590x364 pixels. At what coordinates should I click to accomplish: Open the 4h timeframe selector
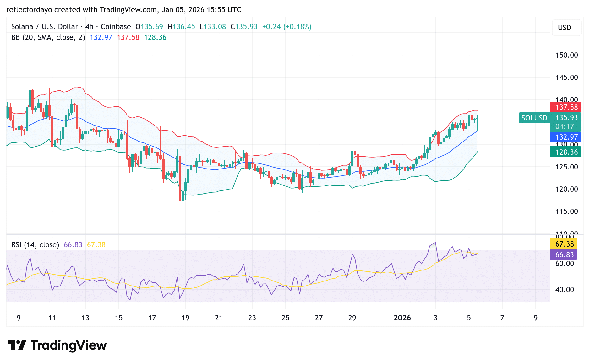coord(89,27)
